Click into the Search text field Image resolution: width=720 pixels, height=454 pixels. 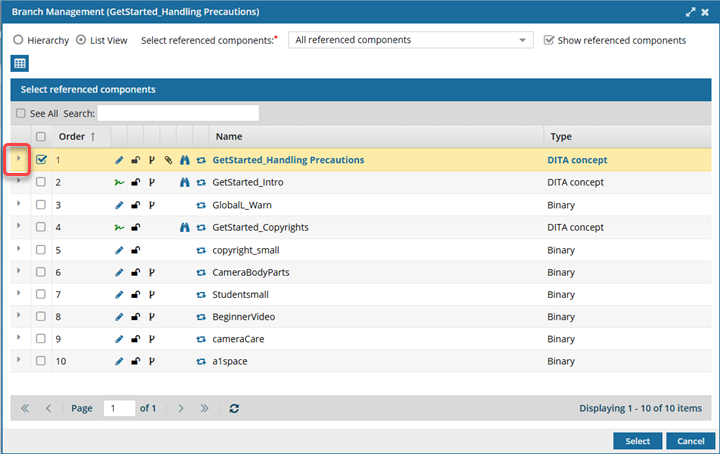click(178, 113)
